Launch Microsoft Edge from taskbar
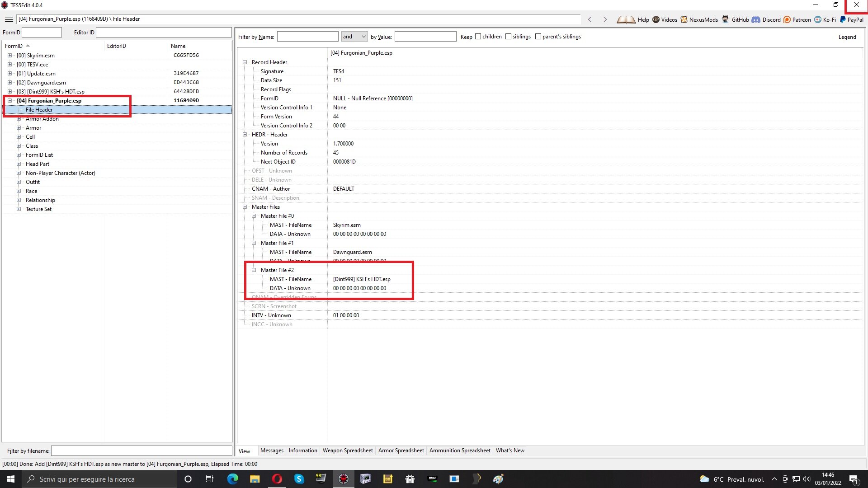 (232, 479)
